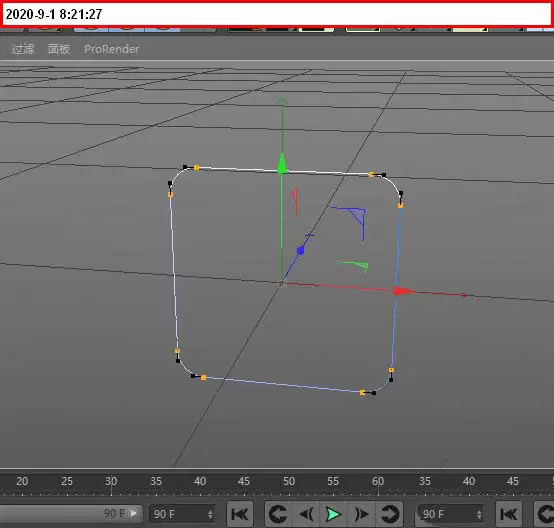The height and width of the screenshot is (528, 554).
Task: Click frame 30 on the timeline ruler
Action: pyautogui.click(x=111, y=481)
